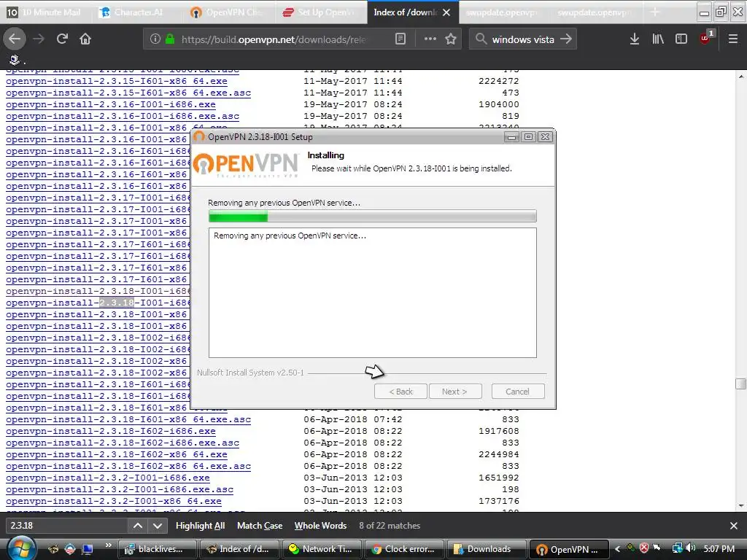
Task: Open openvpn-install-2.3.15-I601-x86_64.exe link
Action: [117, 81]
